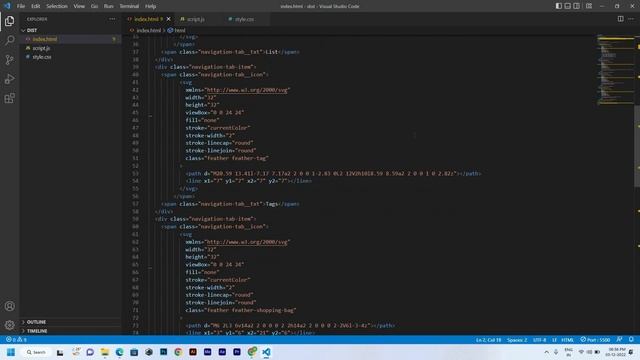
Task: Toggle the bottom panel layout button
Action: click(x=567, y=6)
